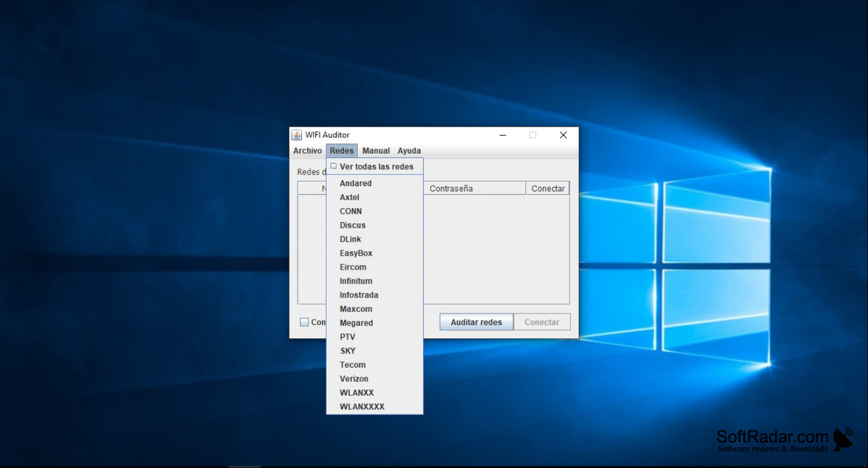Click the SKY network option
Screen dimensions: 868x468
pyautogui.click(x=374, y=351)
